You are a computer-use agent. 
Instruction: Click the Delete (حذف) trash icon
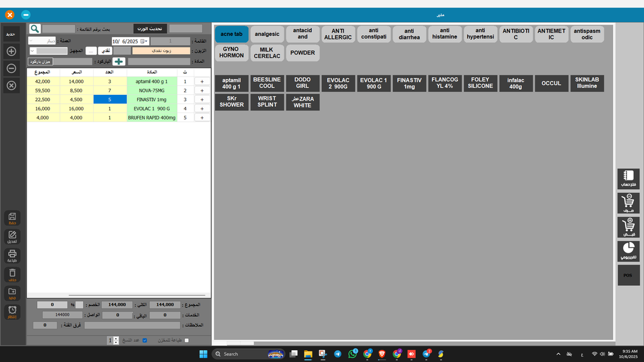[x=12, y=275]
